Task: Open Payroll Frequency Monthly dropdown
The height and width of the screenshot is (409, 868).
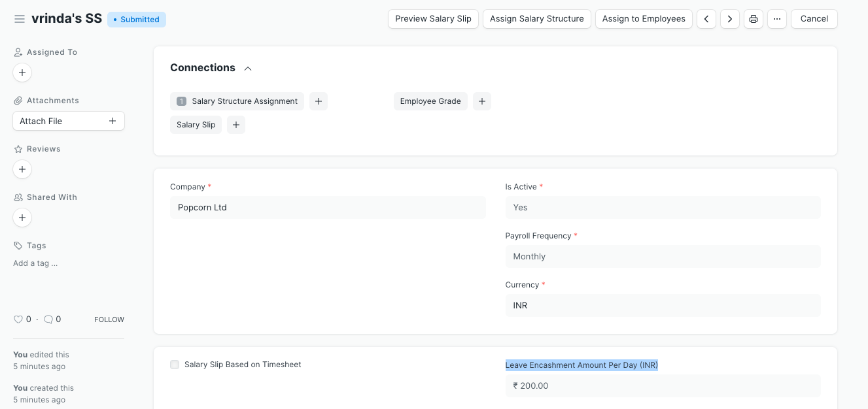Action: tap(662, 256)
